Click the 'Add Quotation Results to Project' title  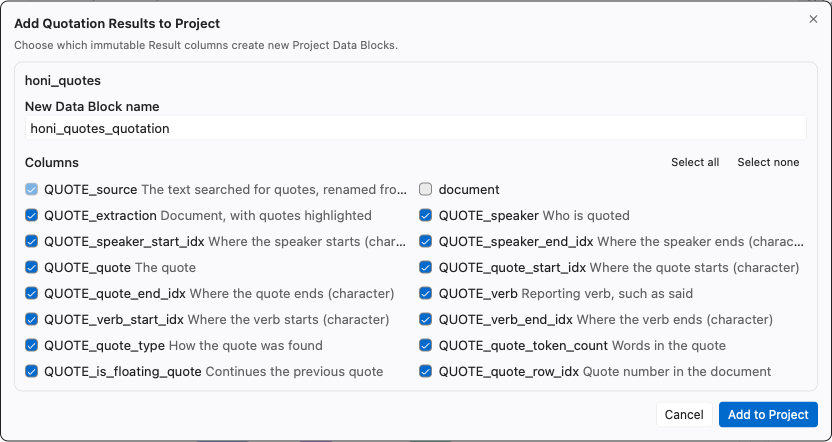tap(117, 23)
